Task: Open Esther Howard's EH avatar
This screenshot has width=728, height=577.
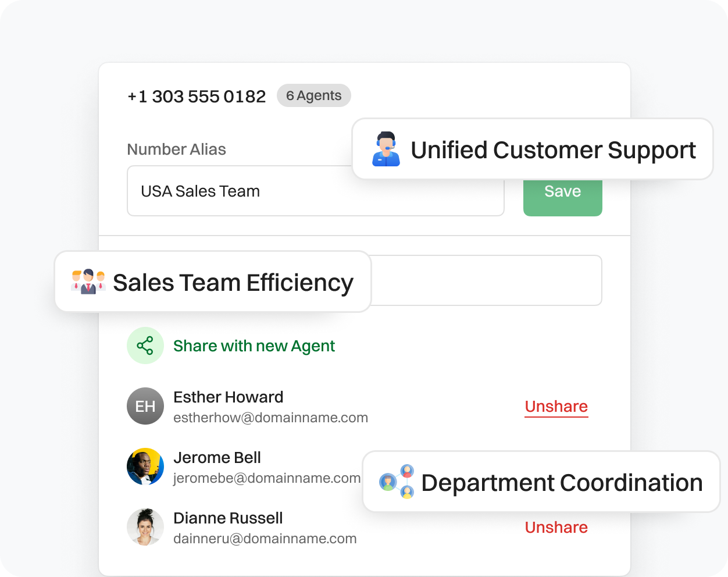Action: (145, 406)
